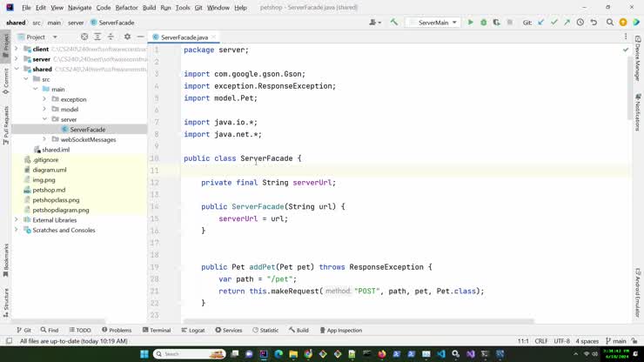This screenshot has width=644, height=362.
Task: Close the ServerFacade.java tab
Action: click(x=213, y=37)
